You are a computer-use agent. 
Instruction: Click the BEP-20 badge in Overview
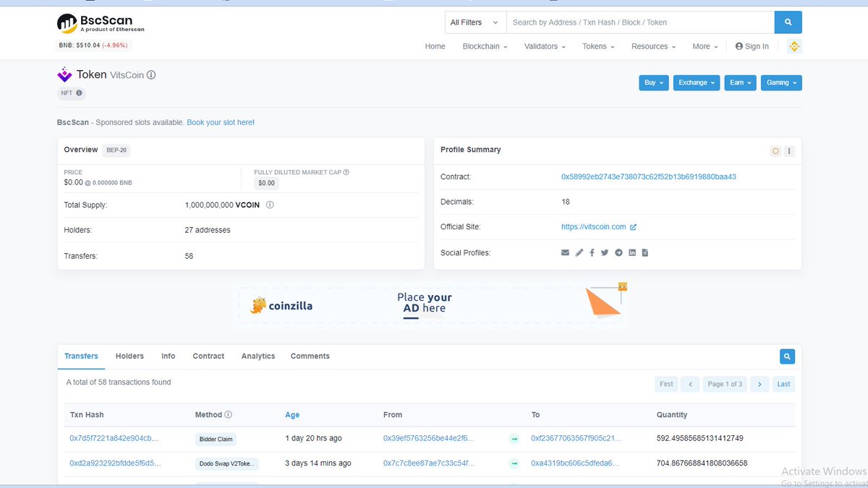116,150
